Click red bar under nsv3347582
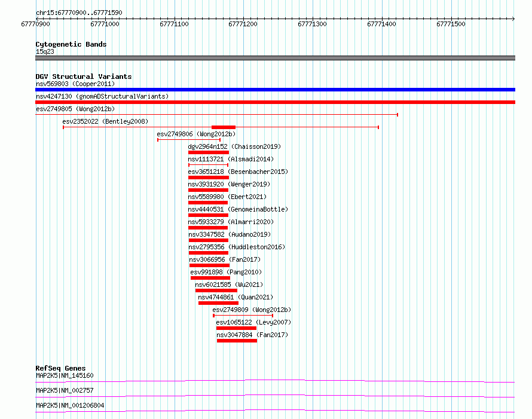Screen dimensions: 532x419 (209, 240)
